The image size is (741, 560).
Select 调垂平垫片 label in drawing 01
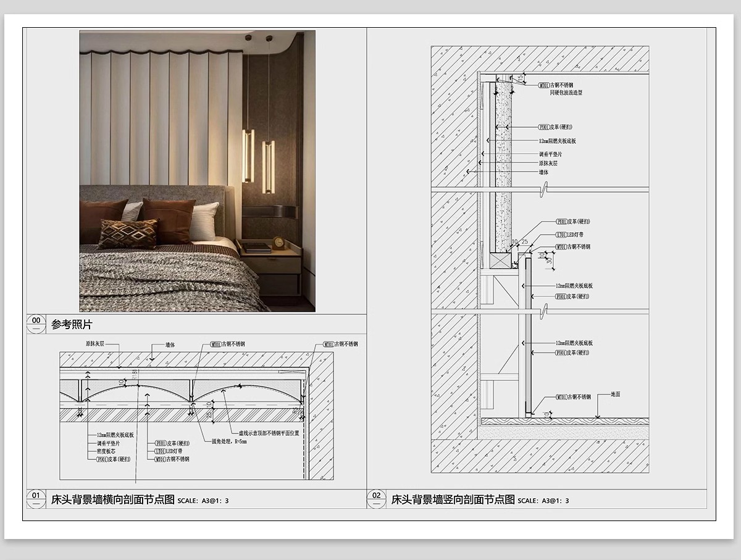coord(107,443)
